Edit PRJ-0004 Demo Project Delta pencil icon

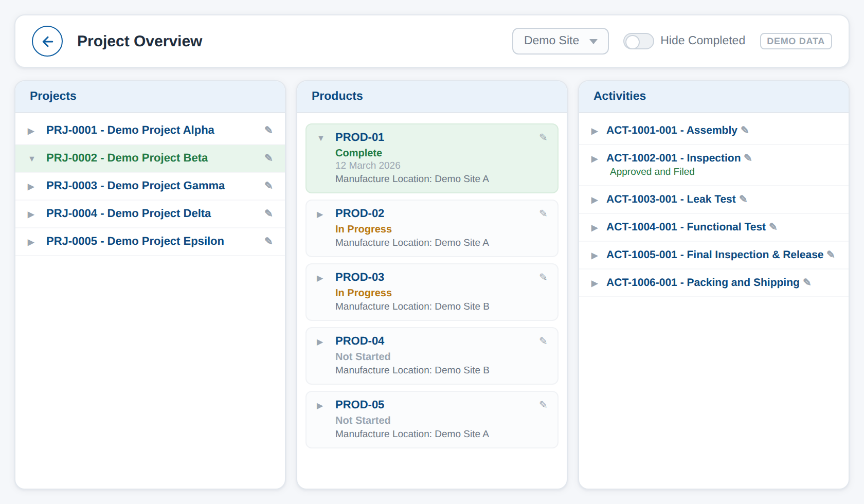point(268,213)
